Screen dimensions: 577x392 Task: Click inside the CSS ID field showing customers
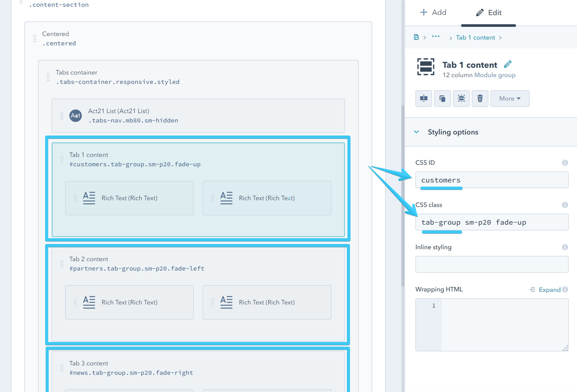[492, 180]
